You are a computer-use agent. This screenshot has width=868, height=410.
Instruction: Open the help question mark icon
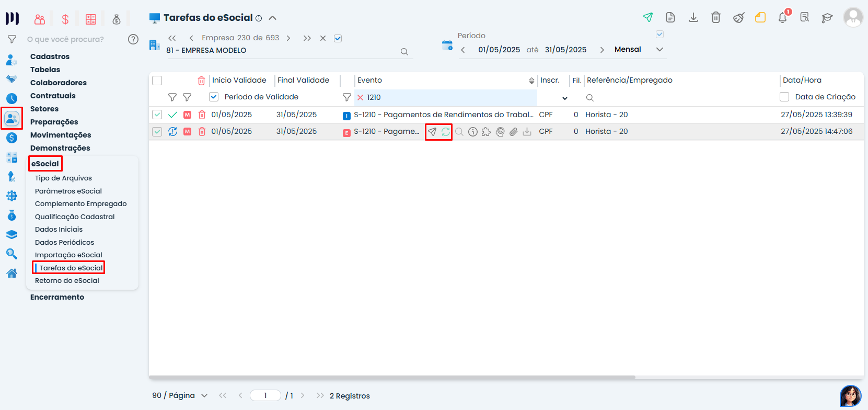click(x=133, y=39)
